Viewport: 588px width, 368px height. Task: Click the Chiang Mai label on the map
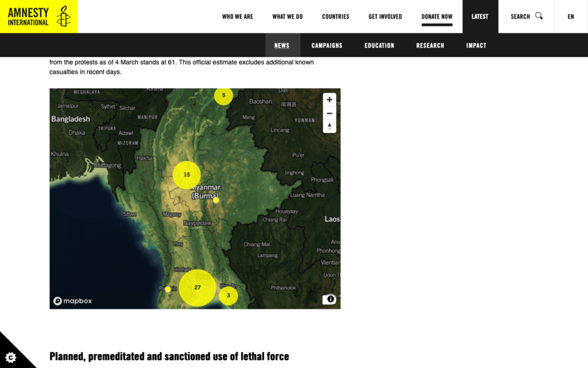point(257,244)
